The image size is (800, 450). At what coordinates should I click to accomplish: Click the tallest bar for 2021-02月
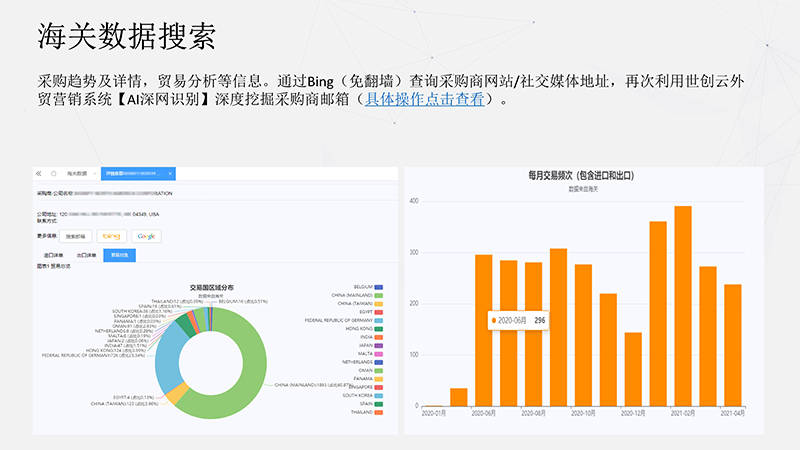(x=683, y=306)
